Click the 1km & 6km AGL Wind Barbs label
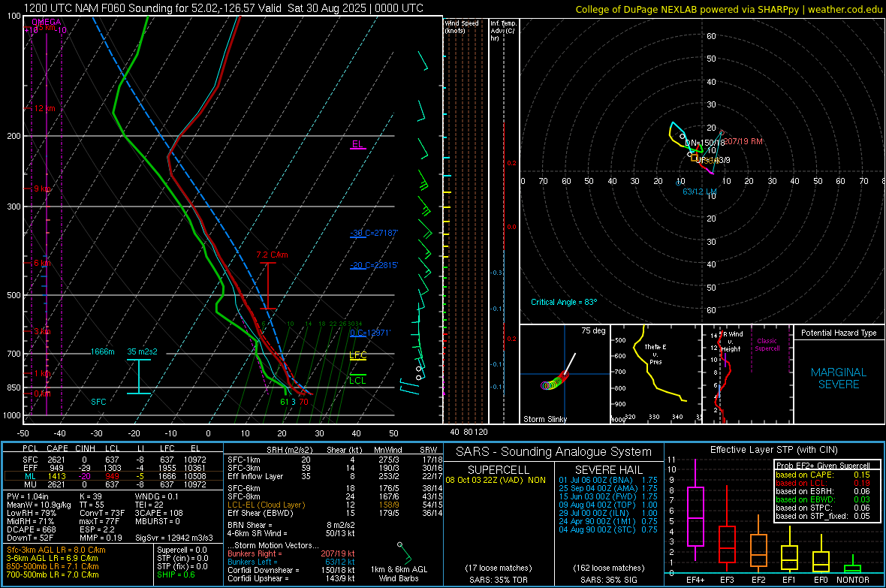The image size is (886, 588). pyautogui.click(x=399, y=574)
